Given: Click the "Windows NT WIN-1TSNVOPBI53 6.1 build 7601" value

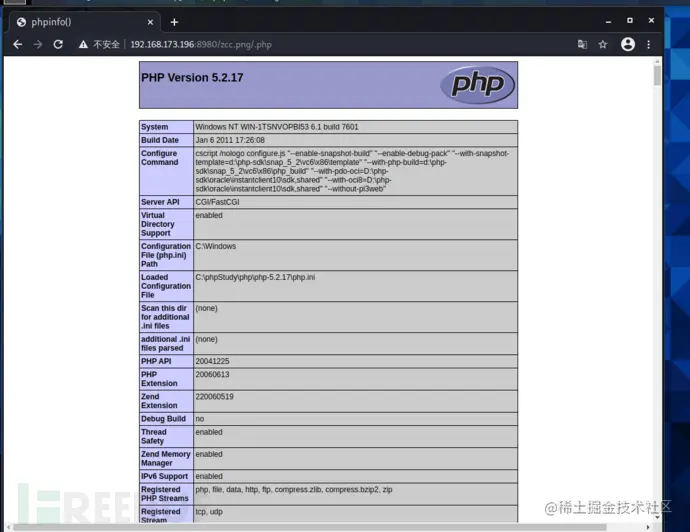Looking at the screenshot, I should click(277, 127).
